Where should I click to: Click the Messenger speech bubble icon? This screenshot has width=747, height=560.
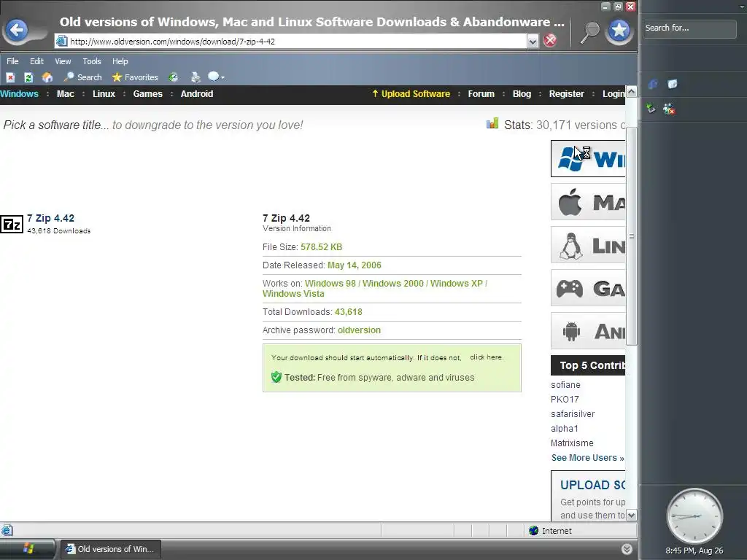pyautogui.click(x=214, y=77)
